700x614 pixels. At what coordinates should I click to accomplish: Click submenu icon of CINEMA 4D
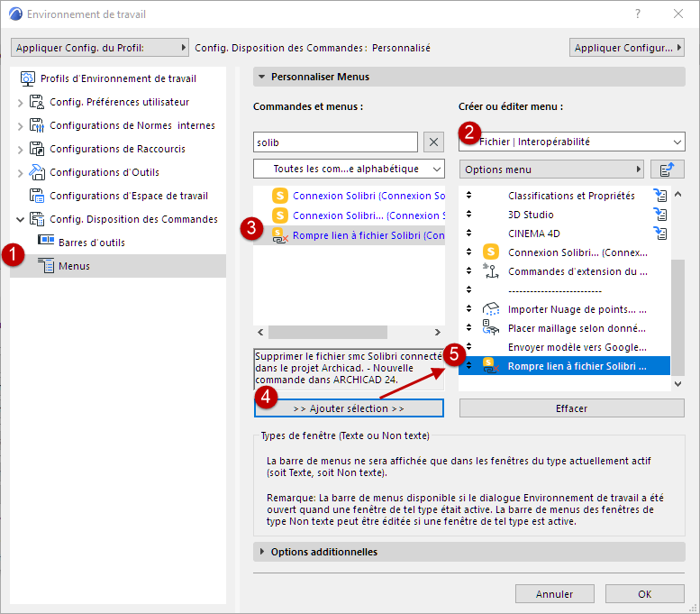coord(660,233)
